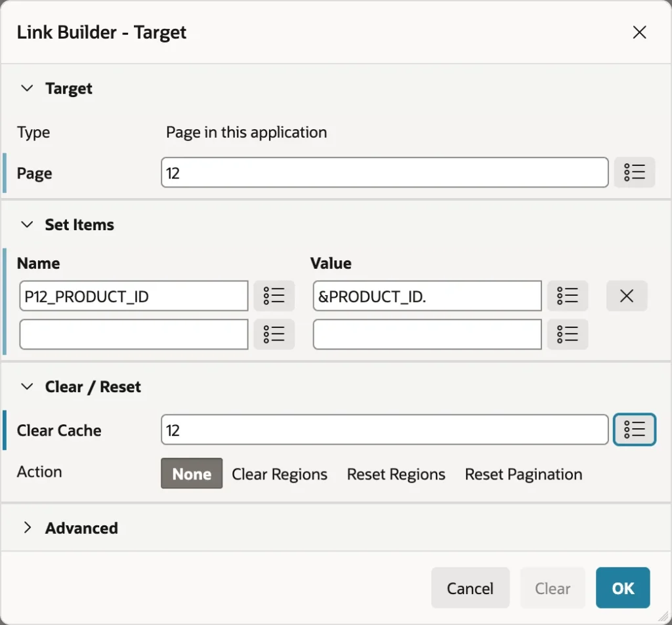Collapse the Clear / Reset section

click(x=27, y=386)
